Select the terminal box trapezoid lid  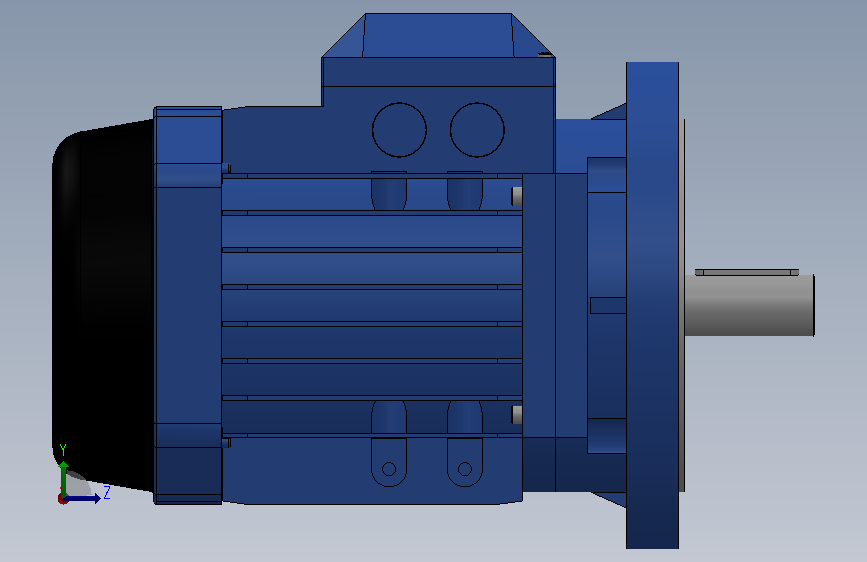point(438,35)
